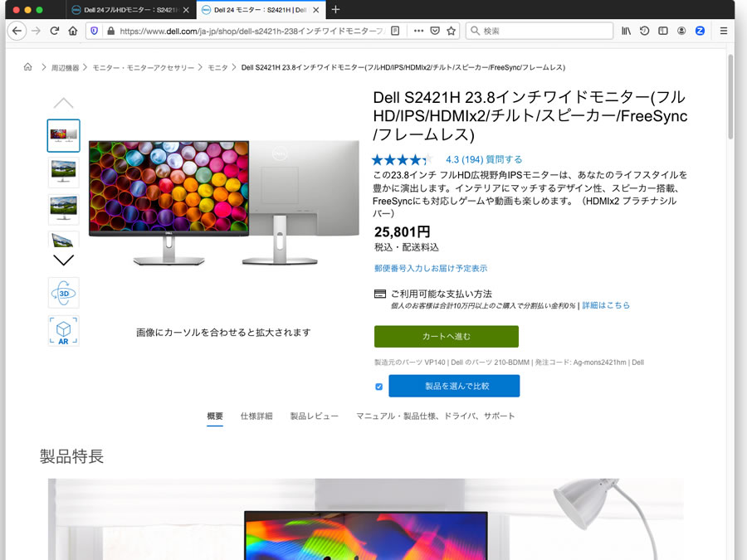
Task: Click the URL address bar
Action: [x=252, y=31]
